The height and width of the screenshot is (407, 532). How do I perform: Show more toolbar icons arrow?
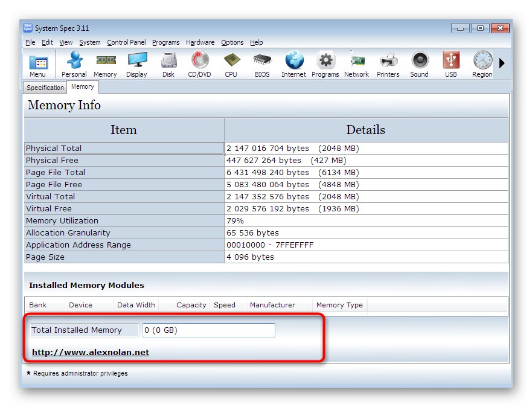pyautogui.click(x=502, y=63)
